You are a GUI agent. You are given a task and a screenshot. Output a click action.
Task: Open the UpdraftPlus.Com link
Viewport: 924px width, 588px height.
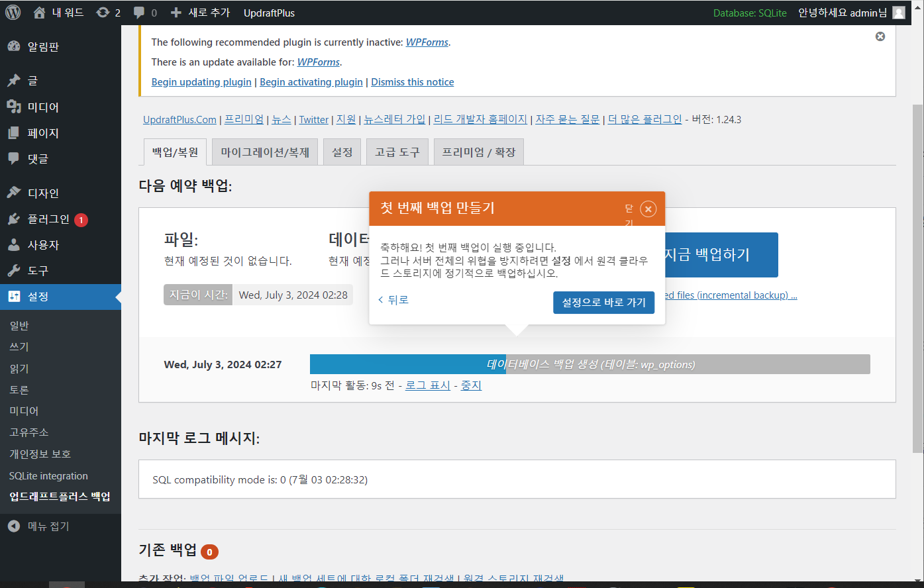(x=180, y=119)
